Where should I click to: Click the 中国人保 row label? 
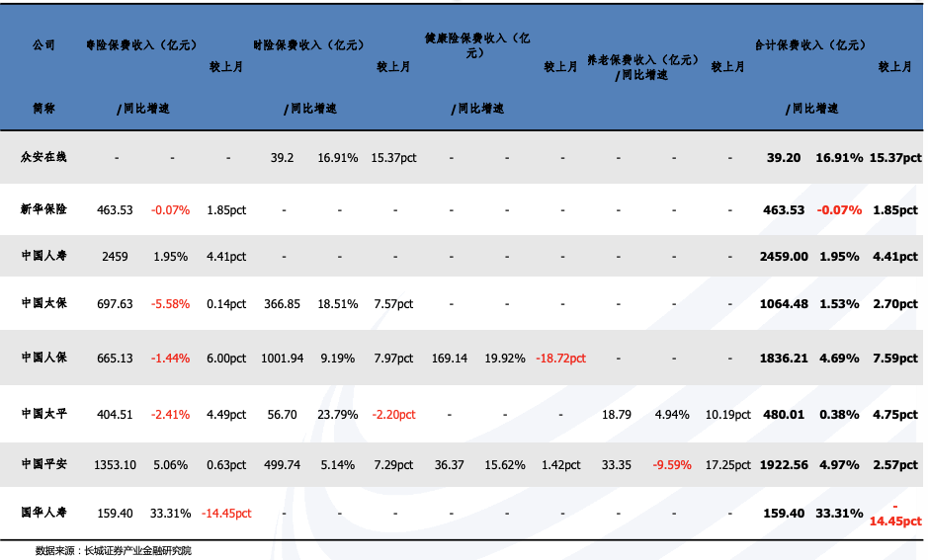pyautogui.click(x=43, y=358)
